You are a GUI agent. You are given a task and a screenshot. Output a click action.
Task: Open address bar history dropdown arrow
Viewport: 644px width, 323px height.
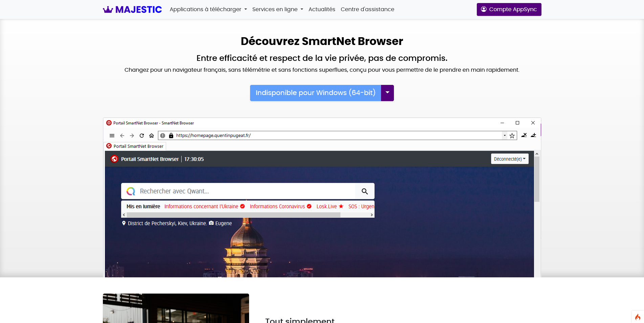coord(505,136)
